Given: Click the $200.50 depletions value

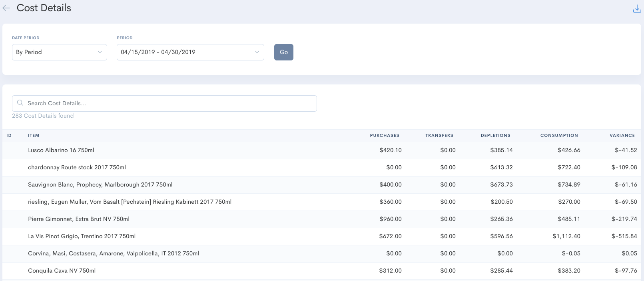Looking at the screenshot, I should [x=502, y=202].
